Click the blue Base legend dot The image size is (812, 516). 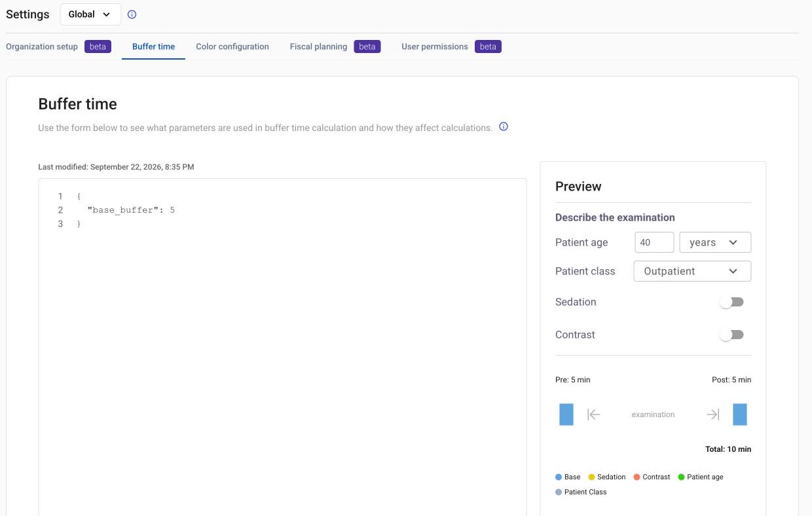(x=559, y=477)
